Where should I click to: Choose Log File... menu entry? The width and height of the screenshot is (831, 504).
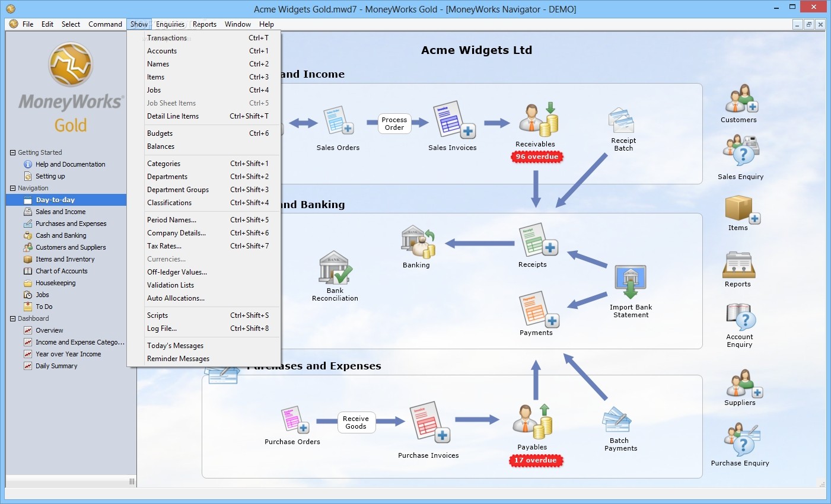click(x=204, y=328)
